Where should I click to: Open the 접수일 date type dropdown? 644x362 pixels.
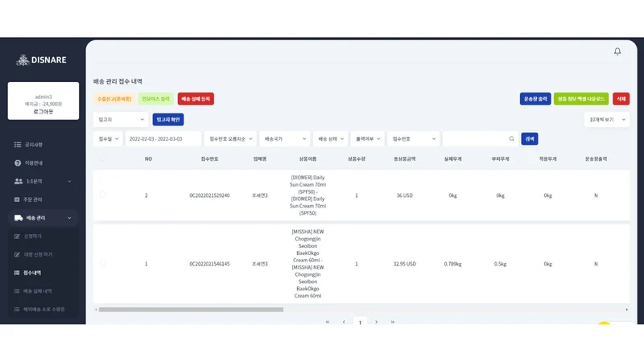[x=108, y=138]
